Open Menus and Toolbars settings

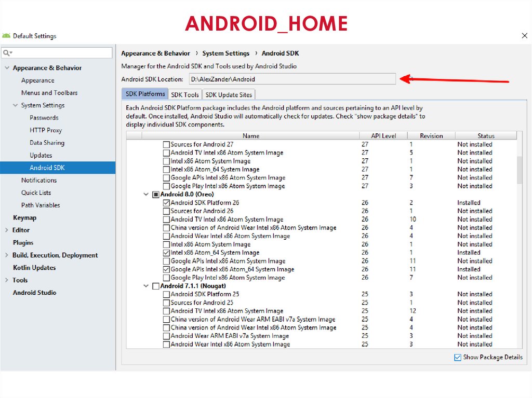pos(49,92)
